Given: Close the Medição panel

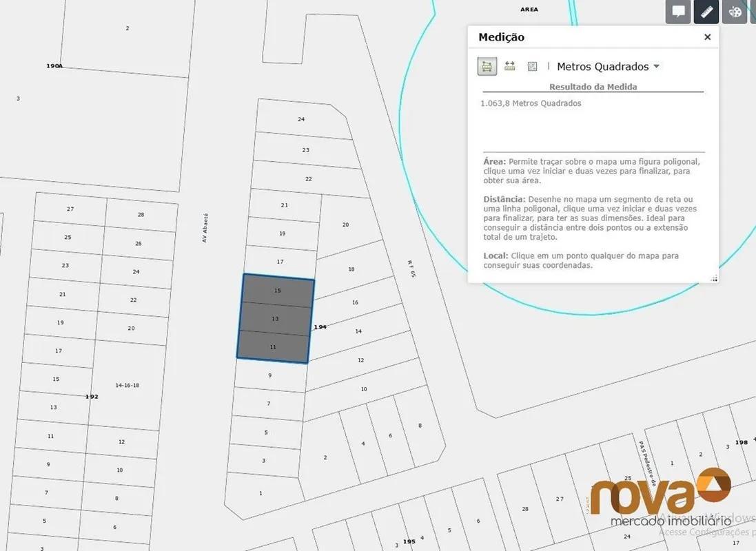Looking at the screenshot, I should tap(707, 37).
